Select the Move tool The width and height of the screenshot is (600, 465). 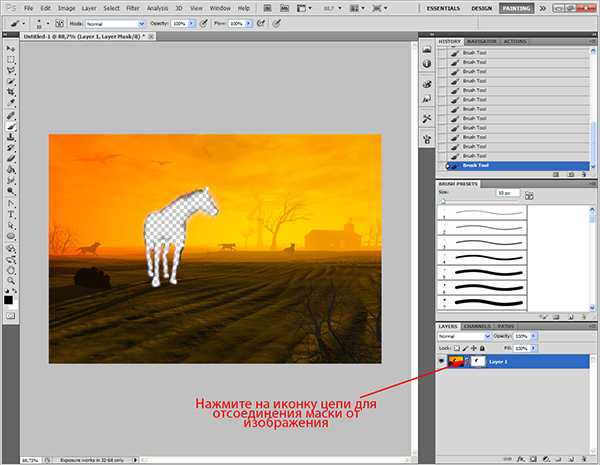(11, 49)
